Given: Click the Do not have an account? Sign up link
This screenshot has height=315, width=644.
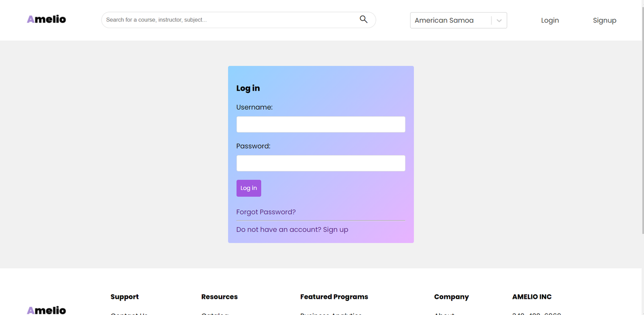Looking at the screenshot, I should point(292,229).
